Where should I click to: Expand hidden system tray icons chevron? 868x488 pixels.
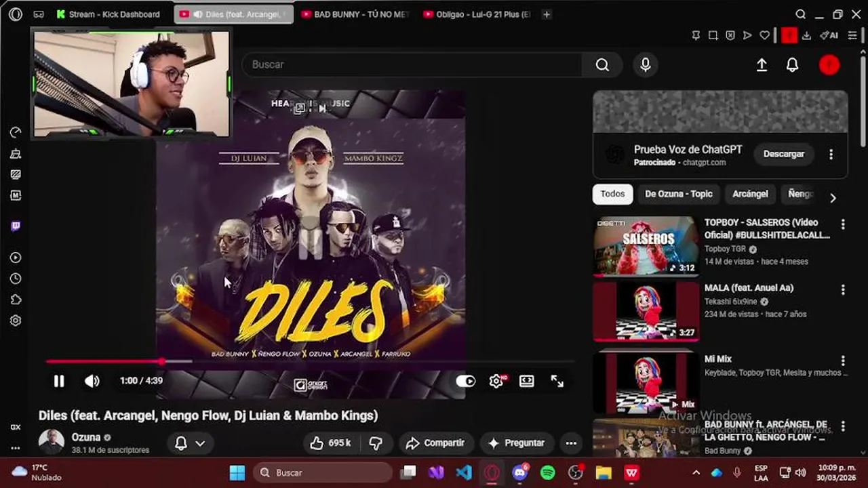pos(696,472)
